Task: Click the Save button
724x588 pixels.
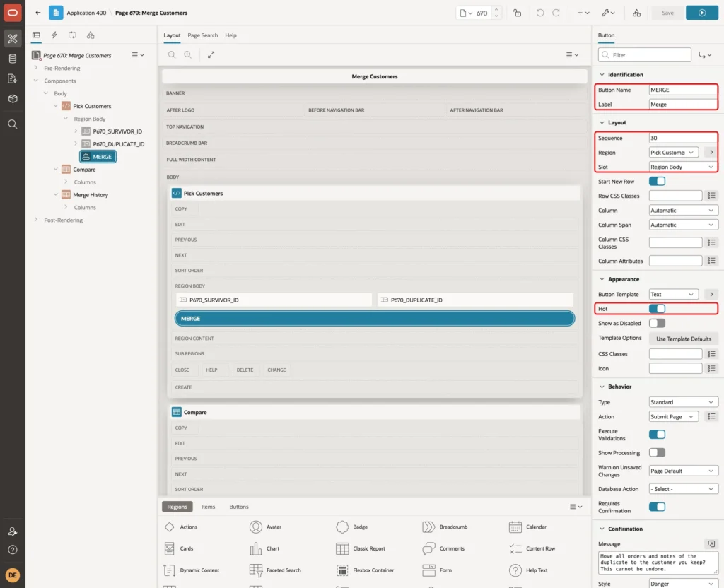Action: coord(667,13)
